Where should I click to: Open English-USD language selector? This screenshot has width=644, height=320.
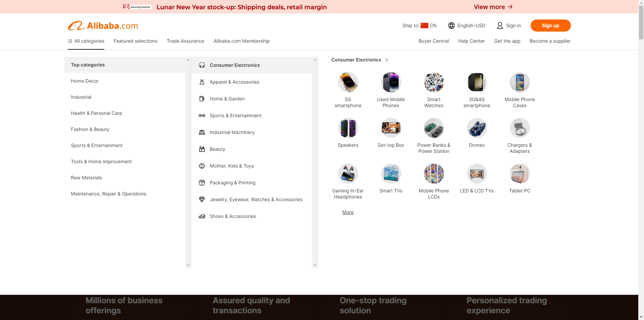point(467,26)
